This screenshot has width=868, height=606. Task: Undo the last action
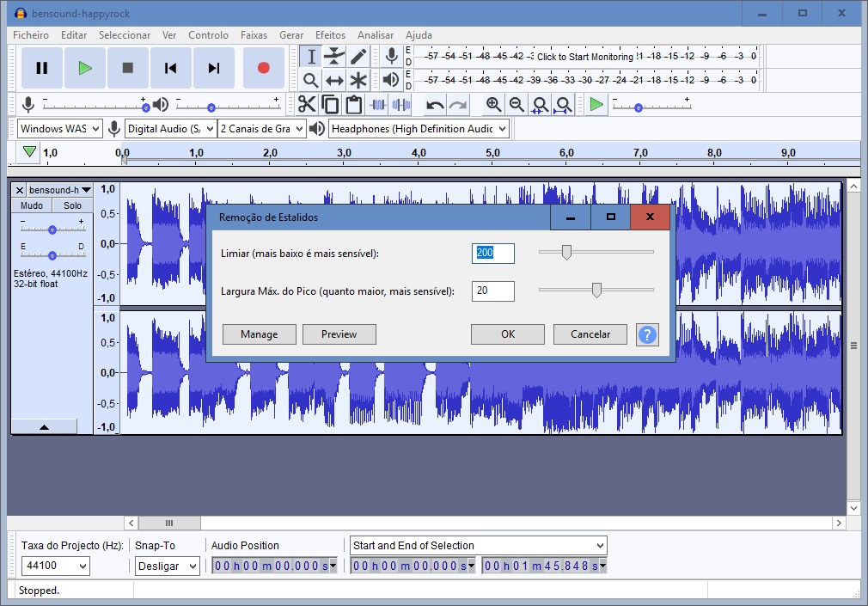(435, 104)
